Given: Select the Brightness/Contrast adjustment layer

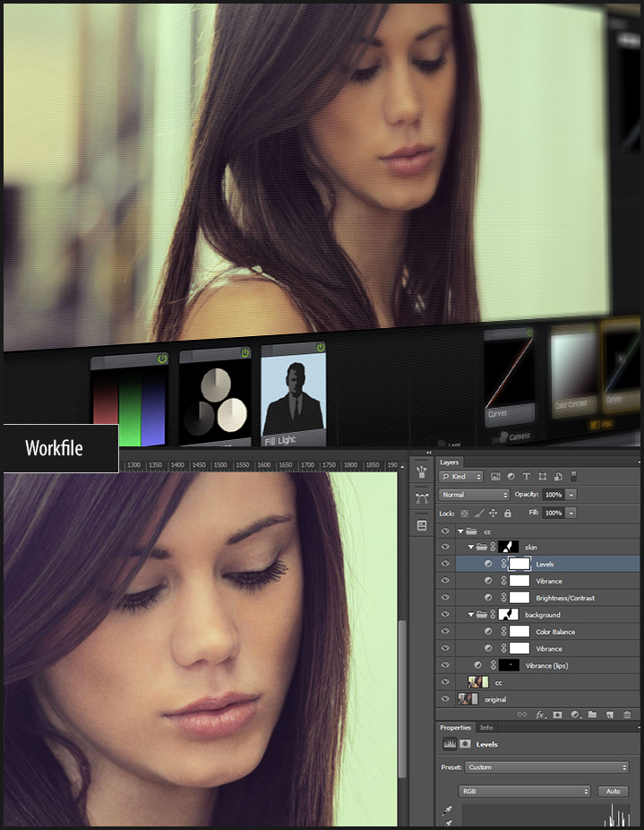Looking at the screenshot, I should 564,598.
